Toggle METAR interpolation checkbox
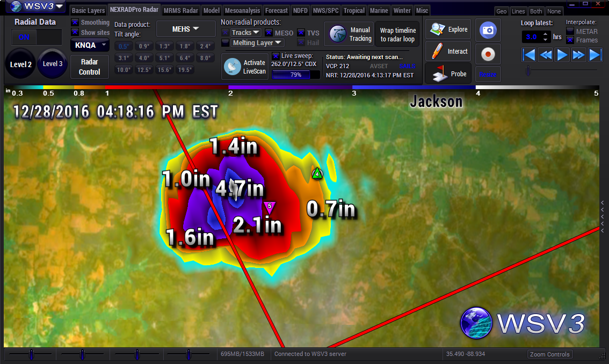This screenshot has height=364, width=609. tap(570, 31)
